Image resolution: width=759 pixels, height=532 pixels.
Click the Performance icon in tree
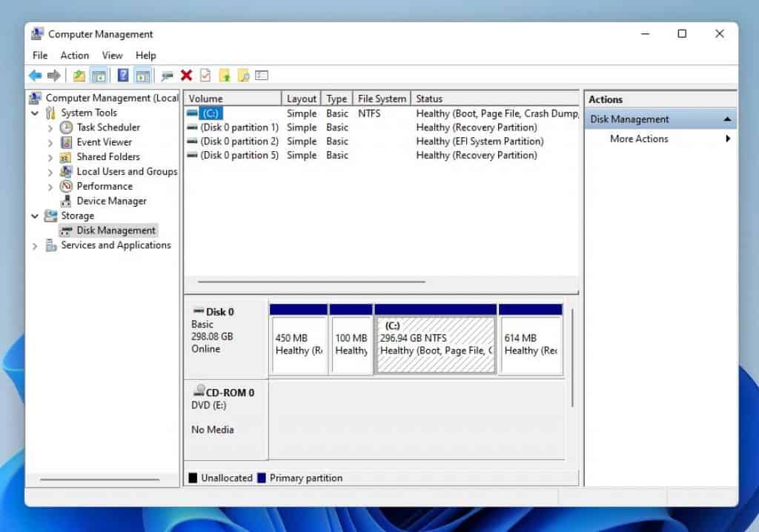click(66, 186)
